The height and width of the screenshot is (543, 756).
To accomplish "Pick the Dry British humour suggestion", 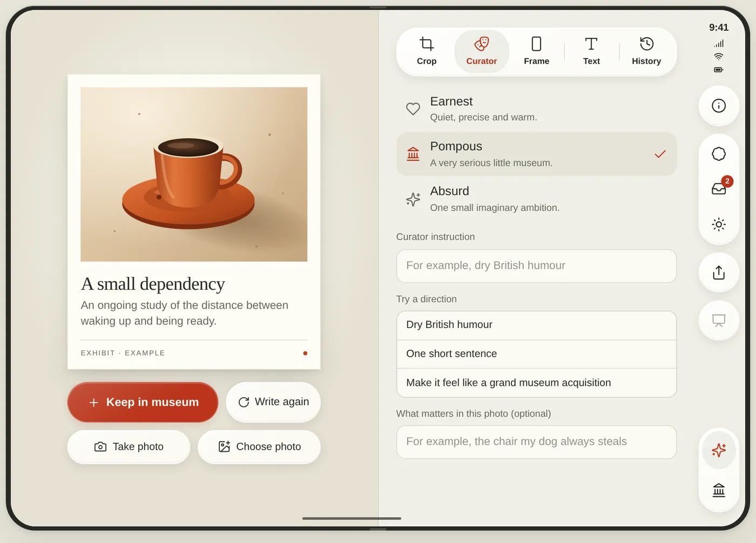I will pyautogui.click(x=536, y=325).
